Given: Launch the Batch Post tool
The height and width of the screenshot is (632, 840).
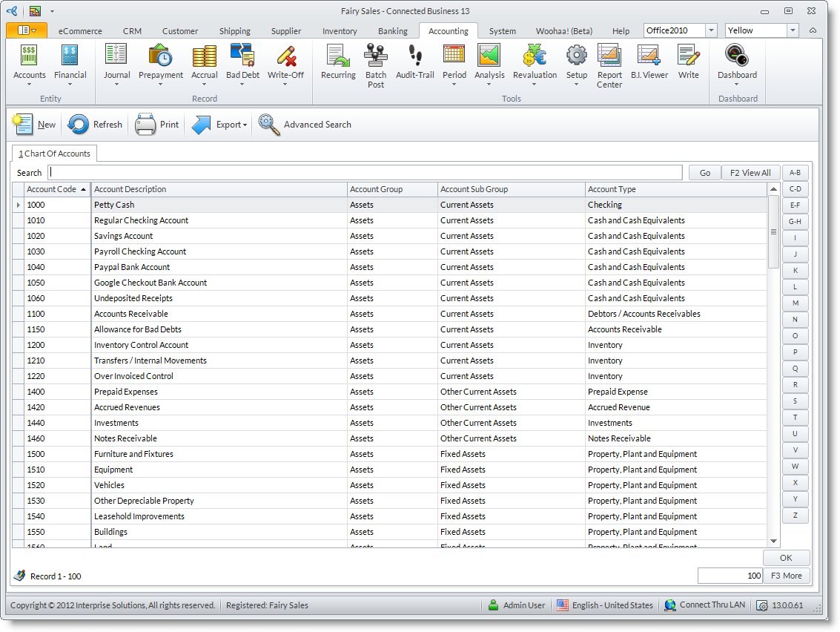Looking at the screenshot, I should pos(376,65).
